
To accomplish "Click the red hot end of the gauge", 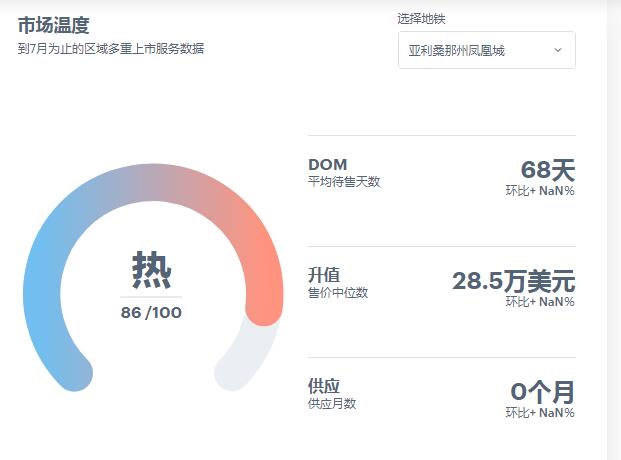I will 262,290.
